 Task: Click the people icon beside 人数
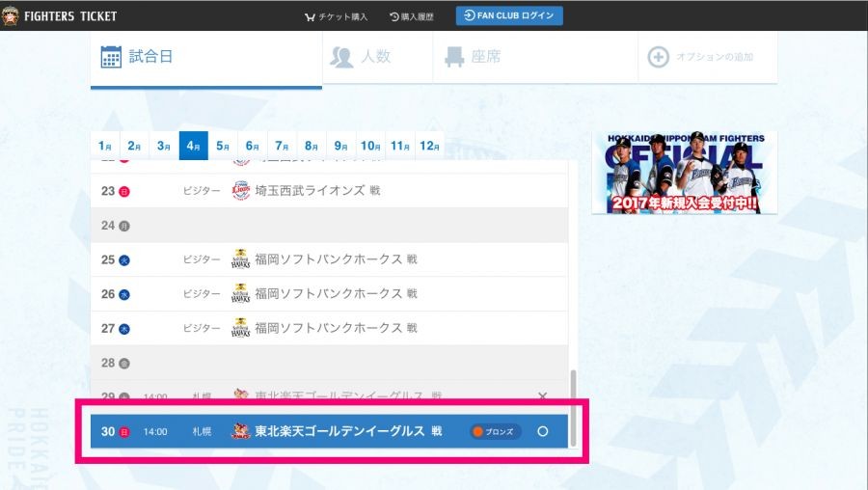point(341,57)
